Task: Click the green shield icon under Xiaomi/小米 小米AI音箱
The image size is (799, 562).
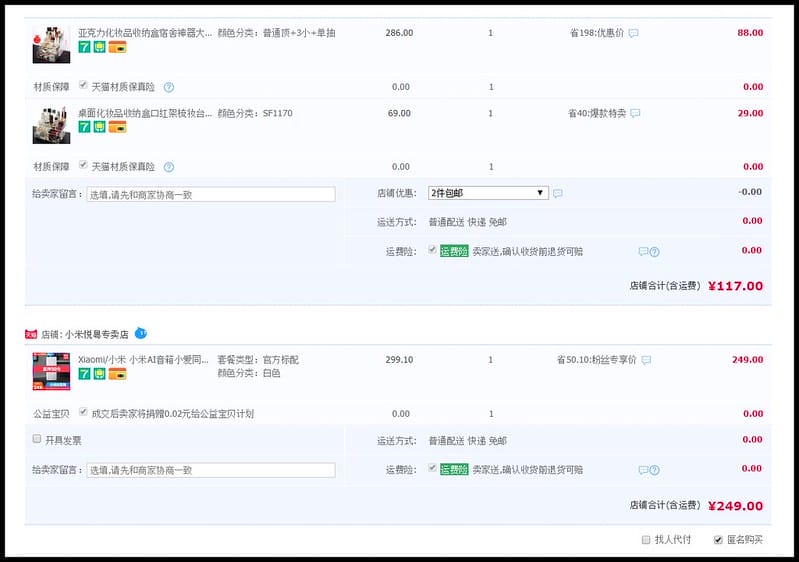Action: coord(99,374)
